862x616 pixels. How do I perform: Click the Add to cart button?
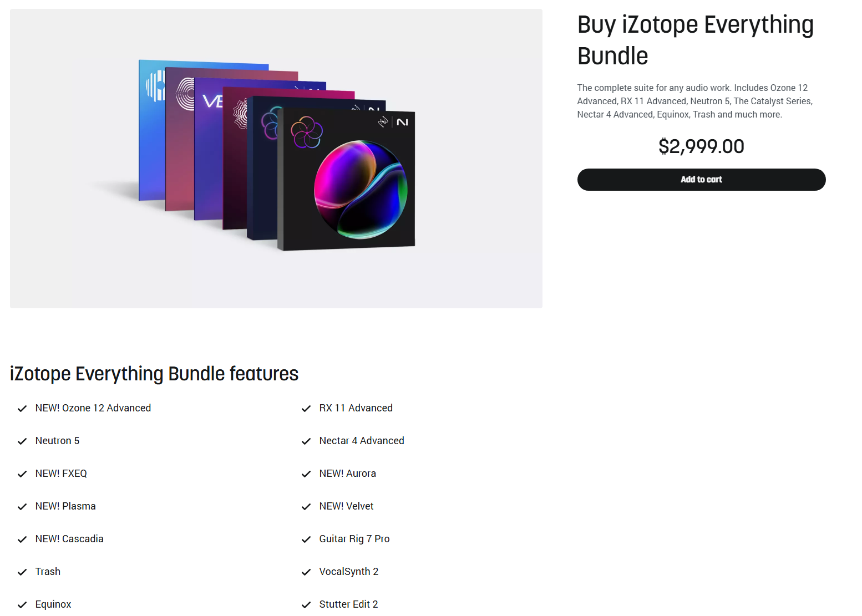pos(701,180)
